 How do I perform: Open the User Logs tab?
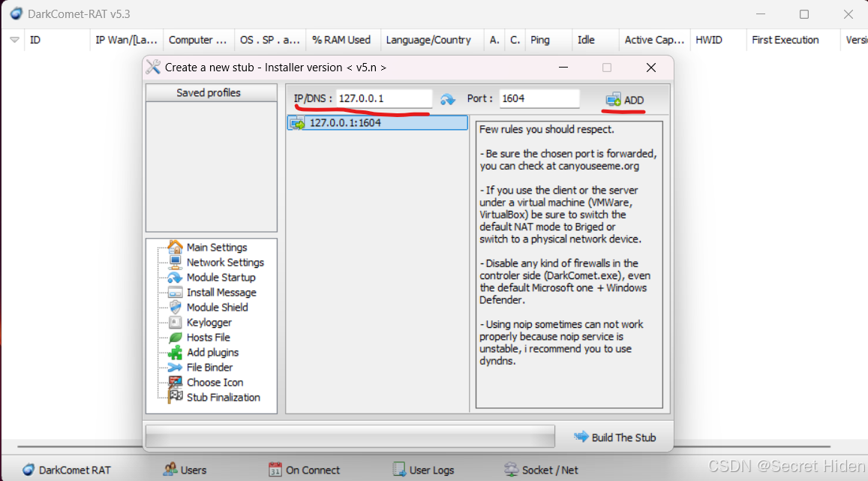tap(423, 470)
